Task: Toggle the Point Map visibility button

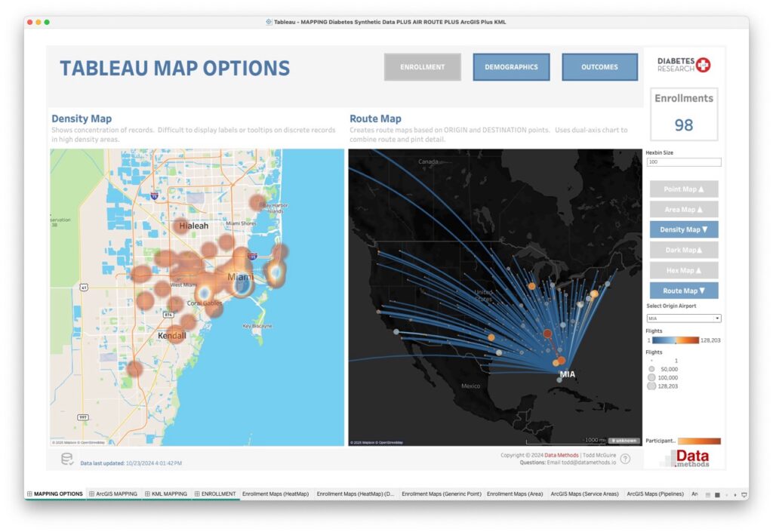Action: 683,189
